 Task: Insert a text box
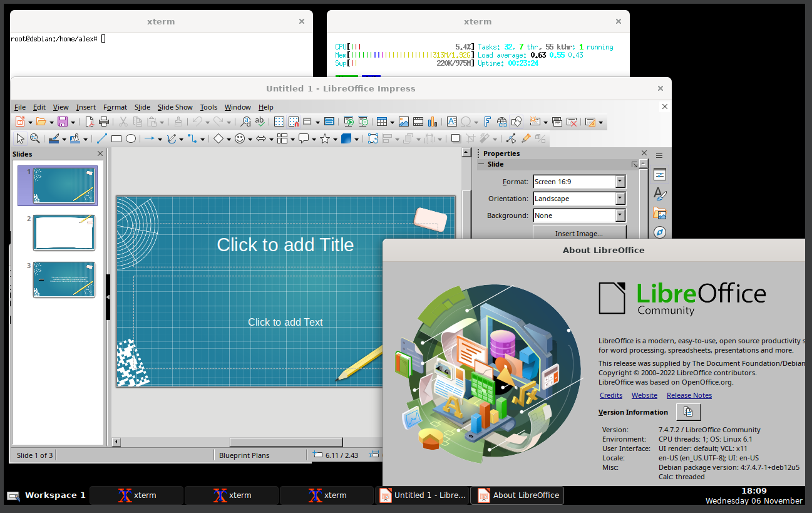pyautogui.click(x=451, y=122)
